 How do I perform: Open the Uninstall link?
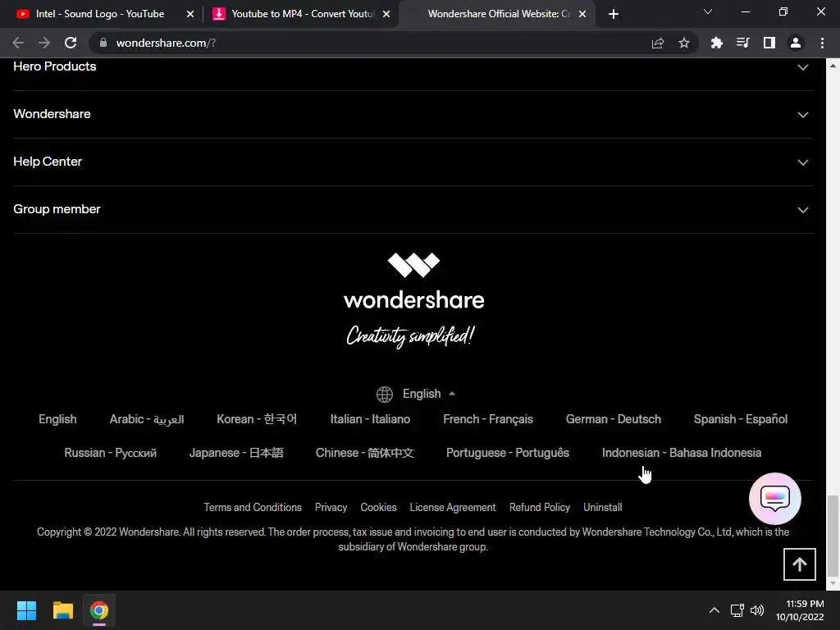point(603,507)
